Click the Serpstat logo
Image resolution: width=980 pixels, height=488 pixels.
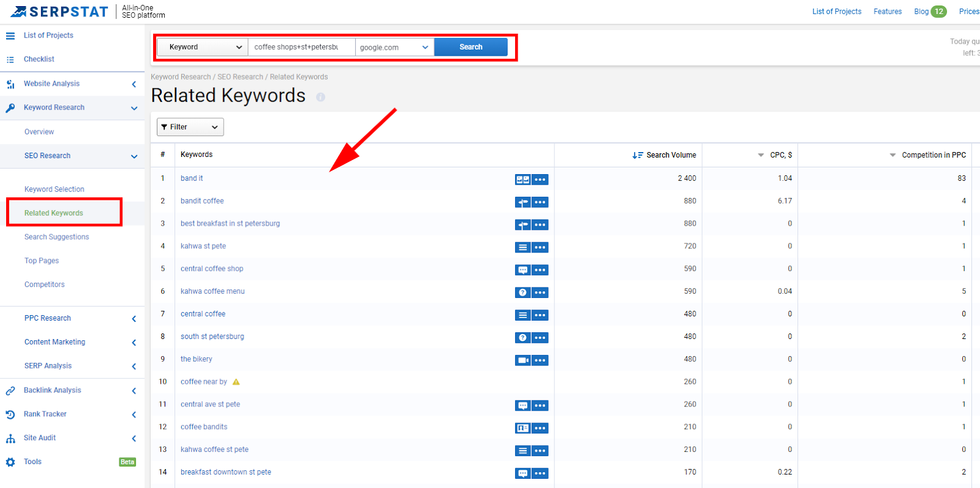[59, 12]
